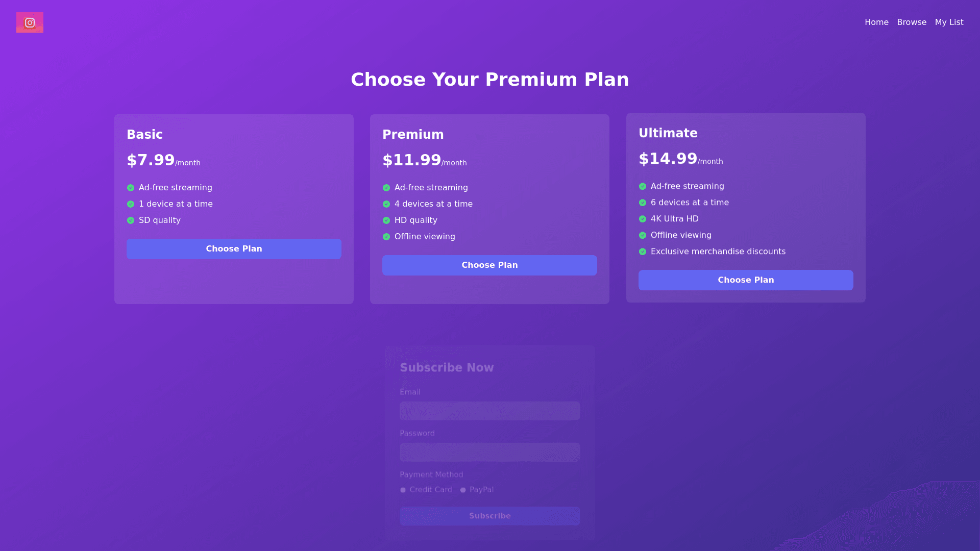Focus the Email input field
The image size is (980, 551).
(489, 411)
